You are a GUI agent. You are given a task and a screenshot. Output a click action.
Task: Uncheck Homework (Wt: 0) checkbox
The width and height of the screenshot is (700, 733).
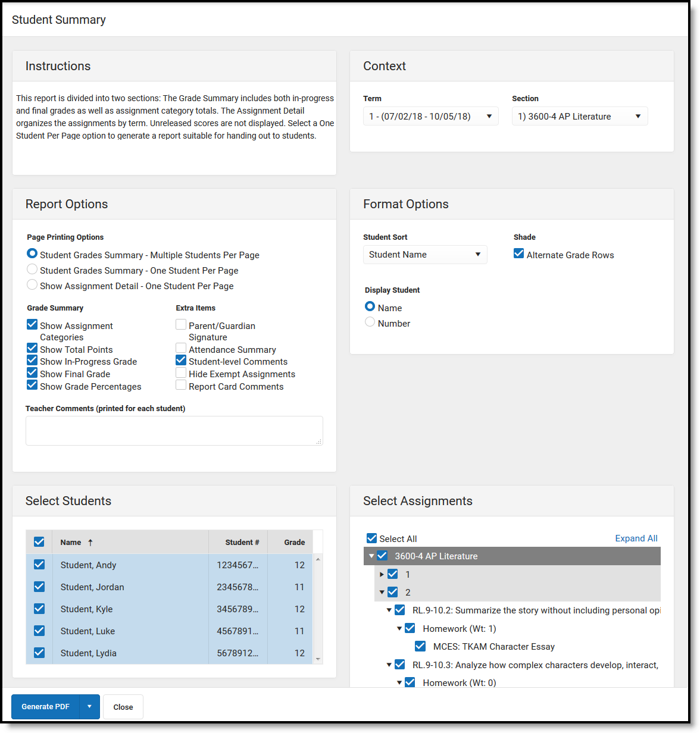click(x=410, y=682)
